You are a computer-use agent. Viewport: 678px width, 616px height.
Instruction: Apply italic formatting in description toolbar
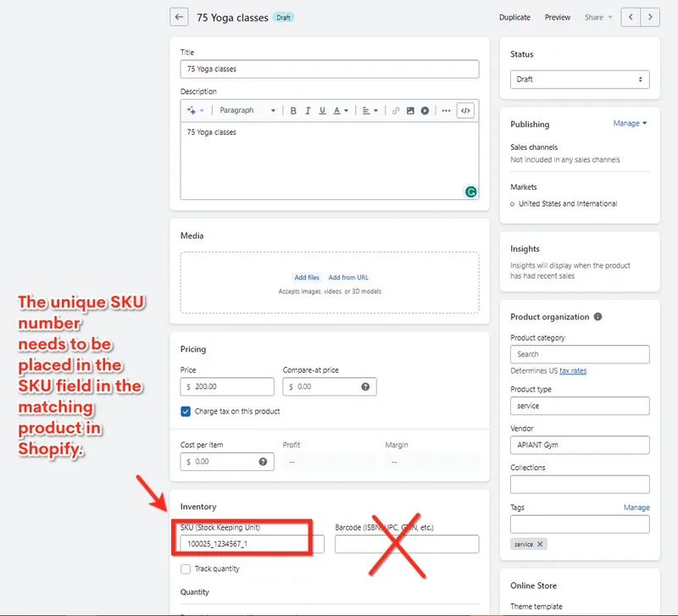308,111
